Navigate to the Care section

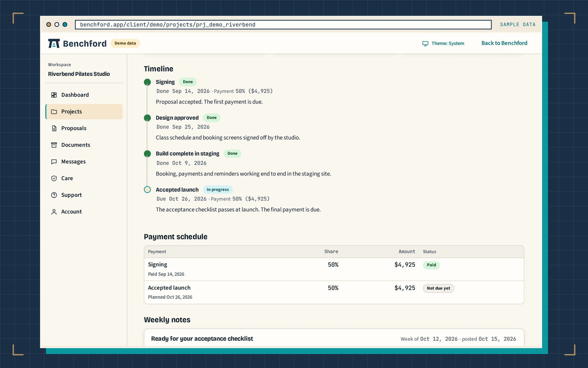click(84, 178)
